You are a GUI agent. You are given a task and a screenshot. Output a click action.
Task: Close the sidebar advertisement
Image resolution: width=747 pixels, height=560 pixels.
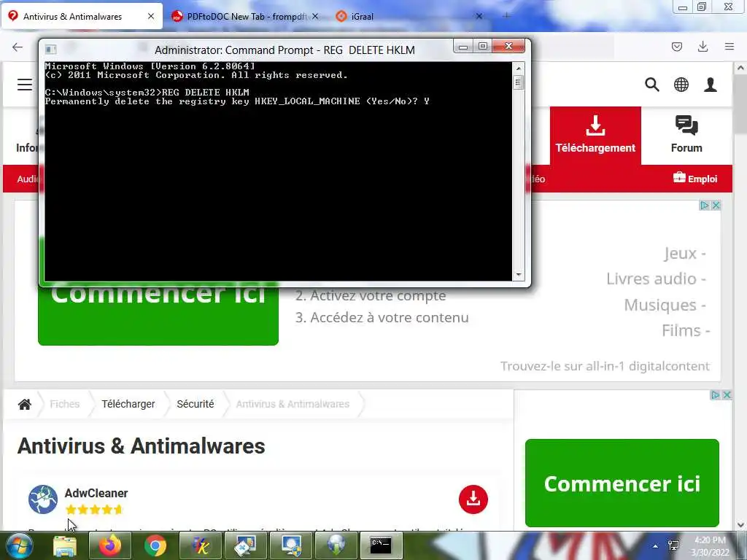tap(727, 394)
